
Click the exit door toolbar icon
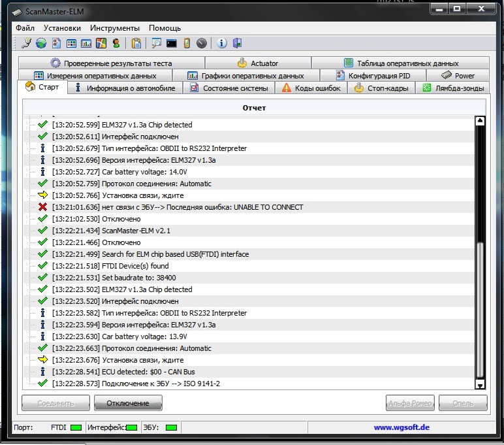pyautogui.click(x=237, y=43)
